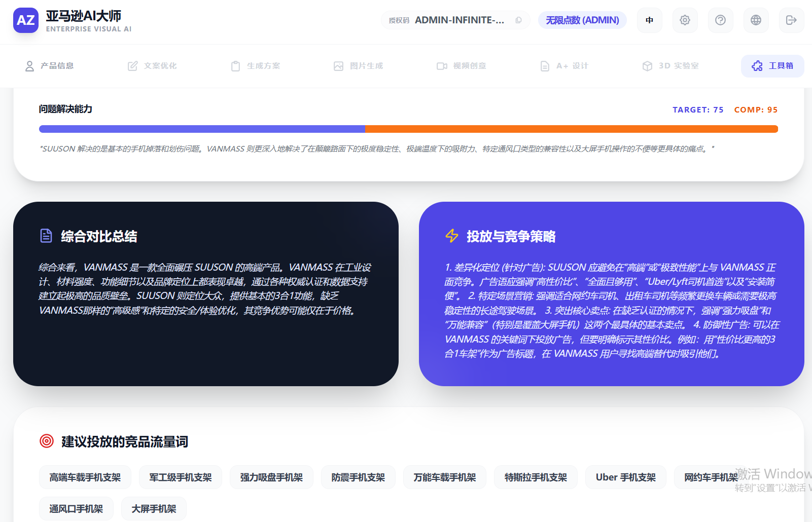Log out using the exit icon
Screen dimensions: 812x522
click(791, 20)
